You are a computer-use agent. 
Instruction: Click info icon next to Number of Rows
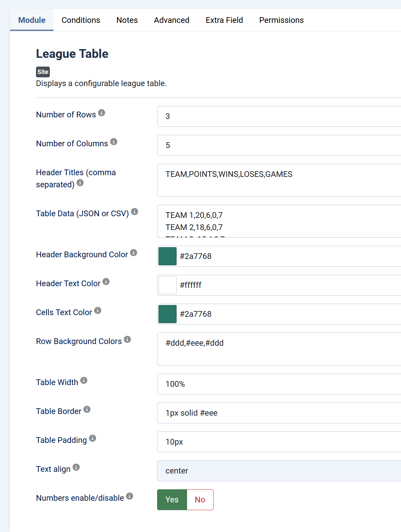pyautogui.click(x=102, y=113)
